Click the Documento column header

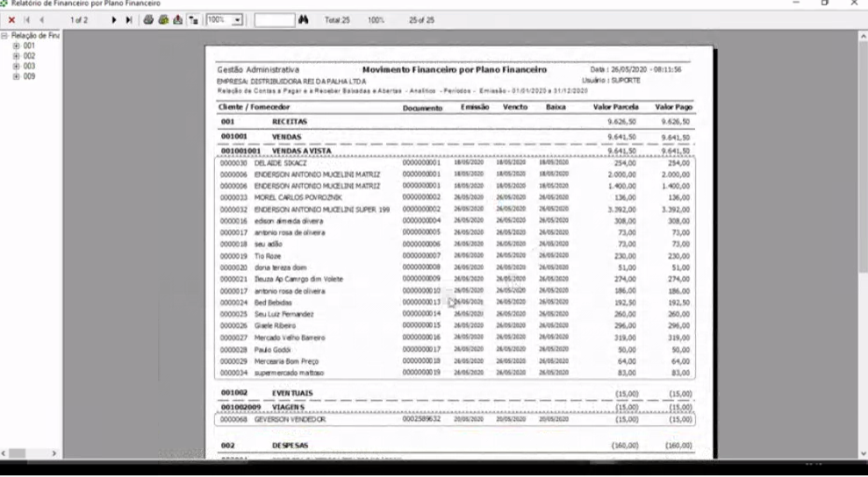tap(422, 108)
